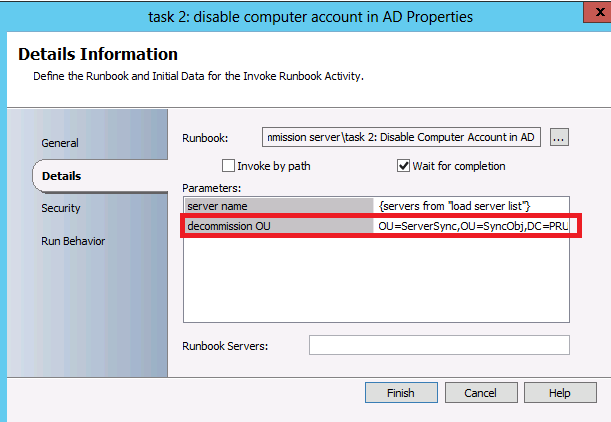Select the Details tab

(x=62, y=176)
